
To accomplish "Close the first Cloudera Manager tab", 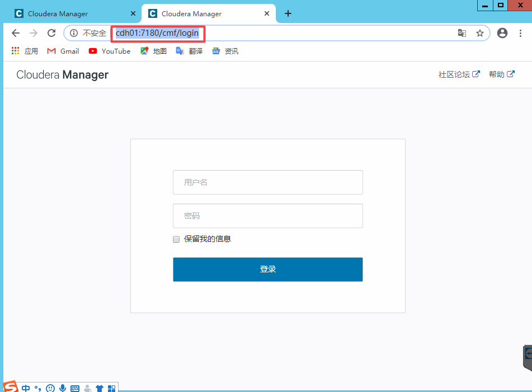I will 133,13.
